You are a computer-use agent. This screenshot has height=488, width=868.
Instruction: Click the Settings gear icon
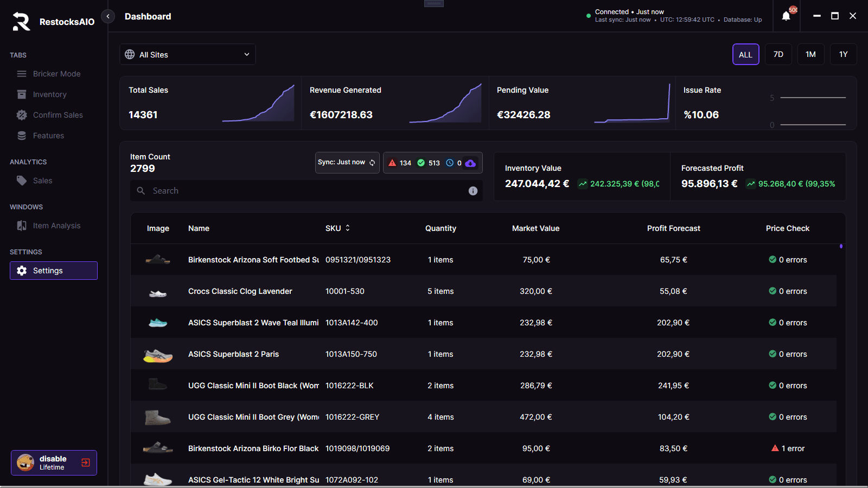coord(22,271)
